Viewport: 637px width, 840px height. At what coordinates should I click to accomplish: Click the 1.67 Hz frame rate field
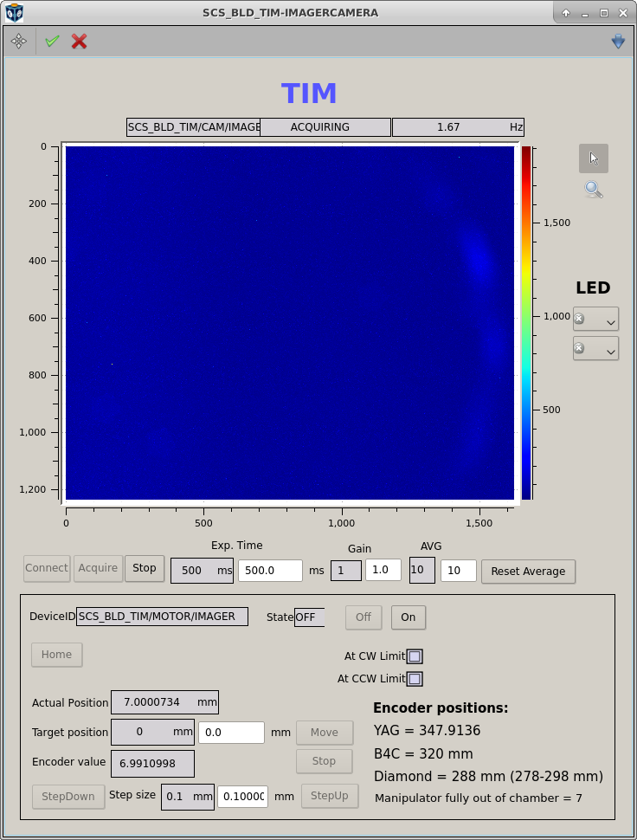point(458,127)
